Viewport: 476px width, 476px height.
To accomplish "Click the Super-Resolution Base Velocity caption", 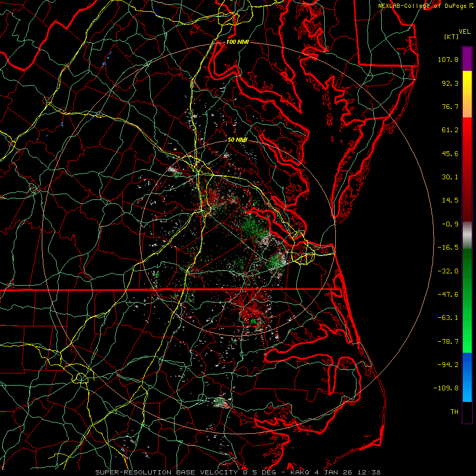I will pyautogui.click(x=237, y=472).
